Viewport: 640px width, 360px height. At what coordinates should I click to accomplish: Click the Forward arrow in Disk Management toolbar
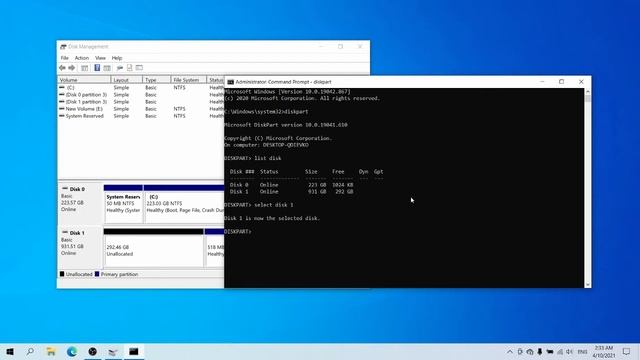click(x=71, y=68)
